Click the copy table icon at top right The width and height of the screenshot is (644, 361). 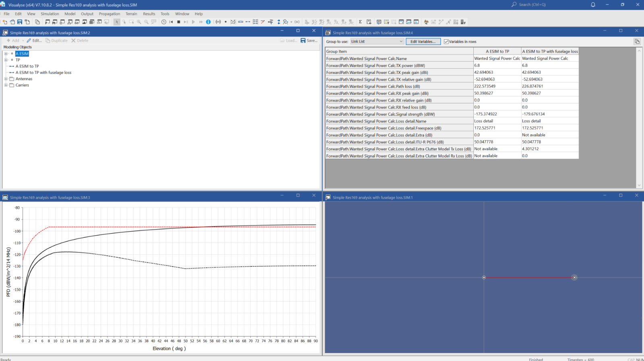tap(637, 42)
